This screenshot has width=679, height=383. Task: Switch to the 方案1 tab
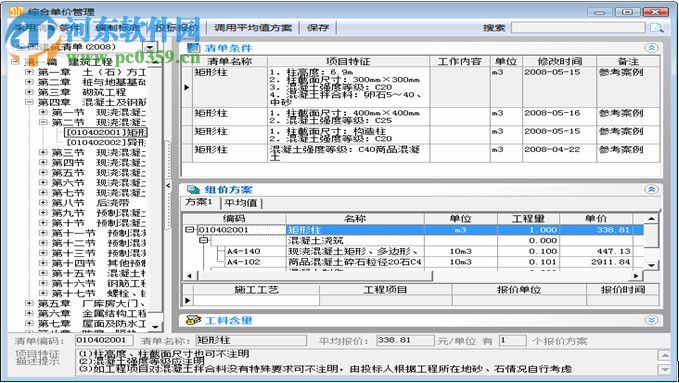tap(199, 202)
